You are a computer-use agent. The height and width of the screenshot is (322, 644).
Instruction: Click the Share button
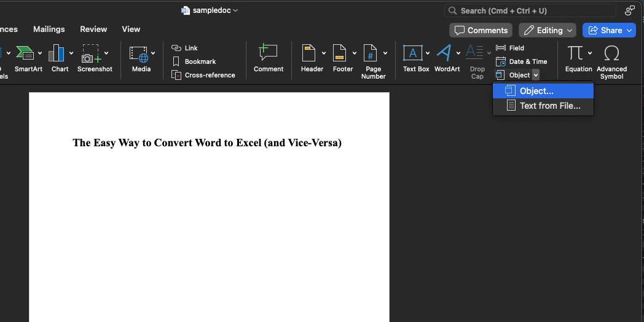point(609,30)
